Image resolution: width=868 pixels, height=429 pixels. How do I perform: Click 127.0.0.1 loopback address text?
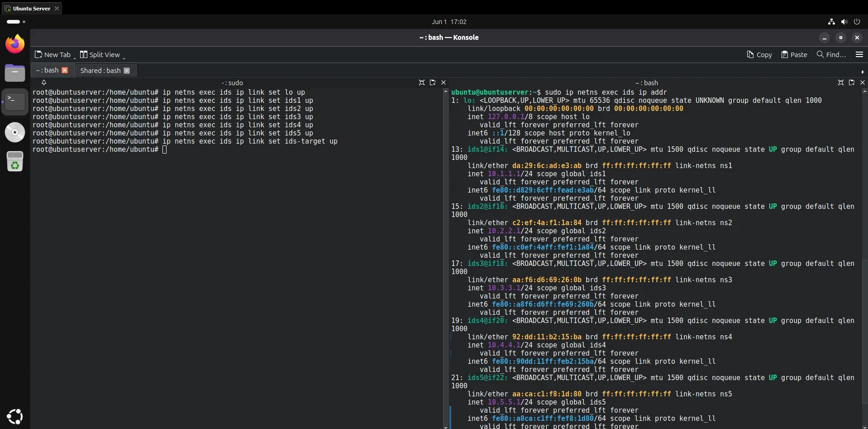point(506,117)
